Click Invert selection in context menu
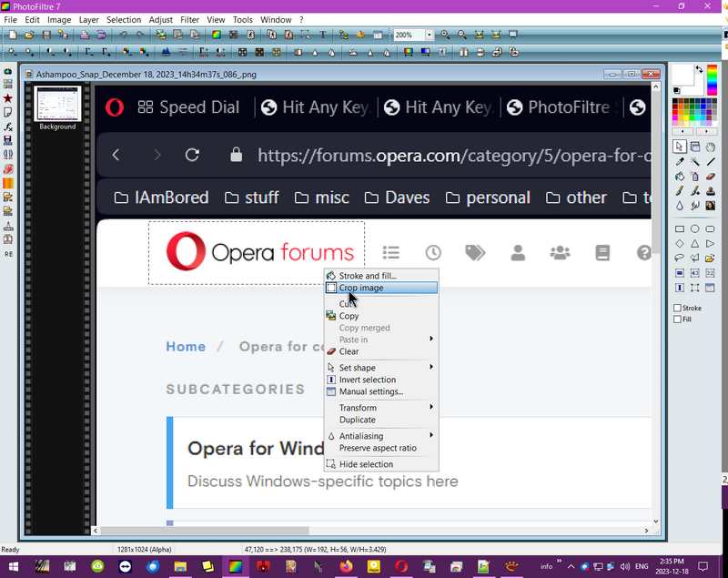 368,380
